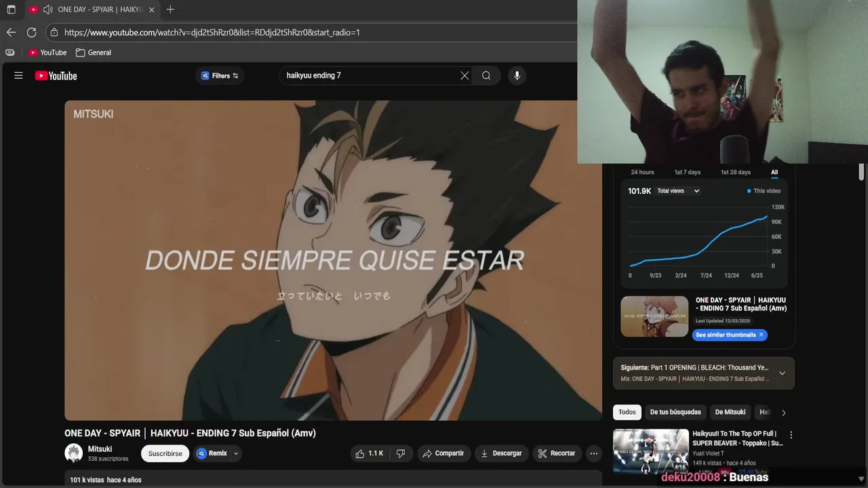868x488 pixels.
Task: Open the tab actions menu icon
Action: pyautogui.click(x=11, y=9)
